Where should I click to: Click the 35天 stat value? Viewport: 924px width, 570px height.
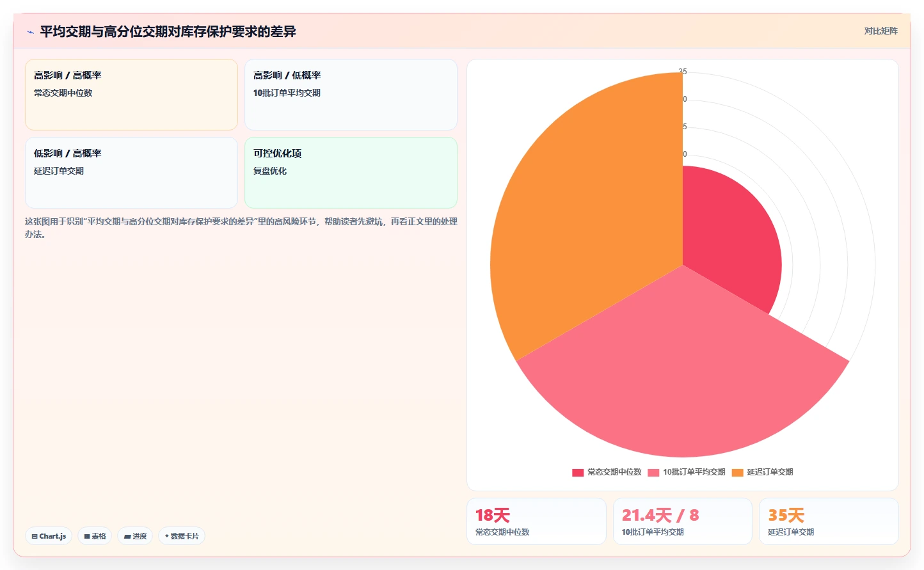pos(786,515)
